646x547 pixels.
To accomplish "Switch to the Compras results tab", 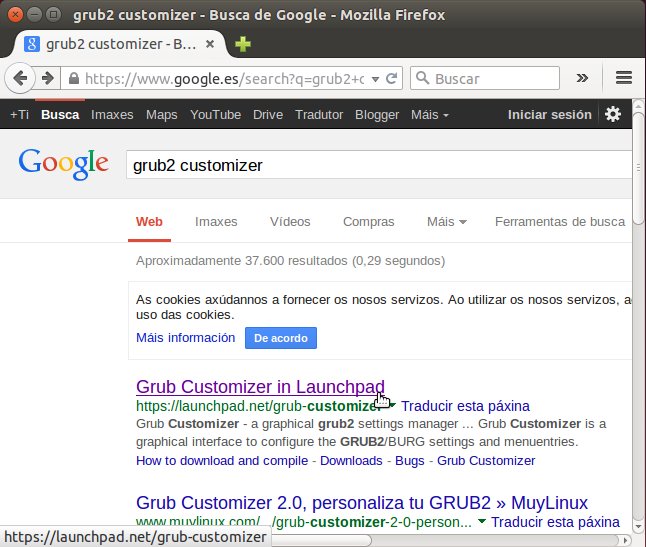I will click(x=368, y=222).
